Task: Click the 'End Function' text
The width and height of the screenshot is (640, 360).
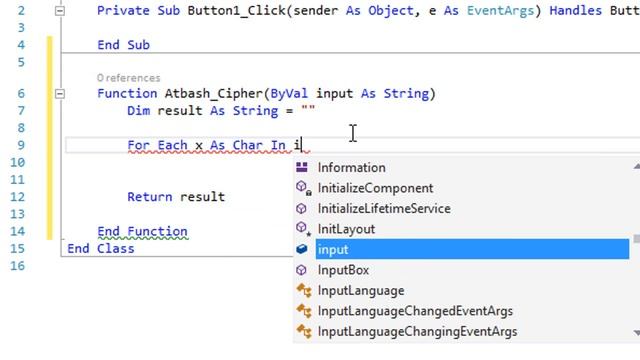Action: pyautogui.click(x=142, y=231)
